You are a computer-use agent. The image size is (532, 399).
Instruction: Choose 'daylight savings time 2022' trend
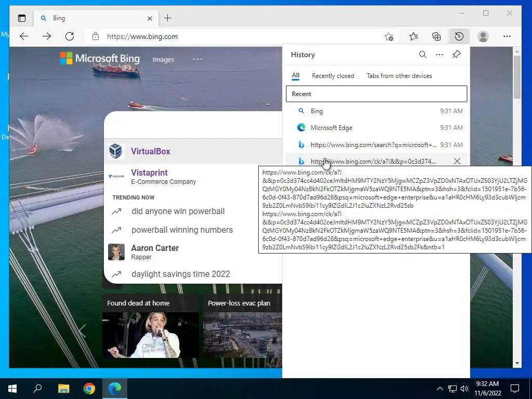(193, 274)
